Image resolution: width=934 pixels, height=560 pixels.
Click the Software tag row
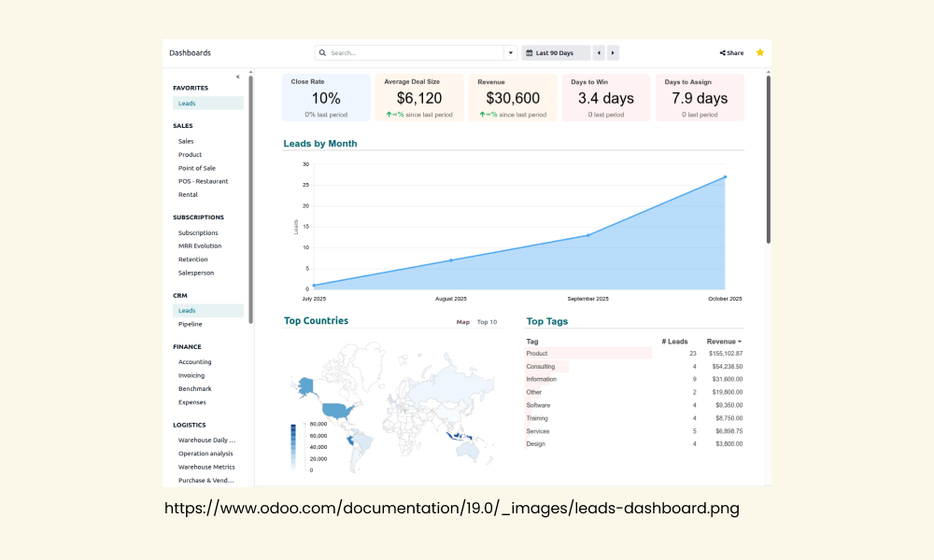coord(634,405)
